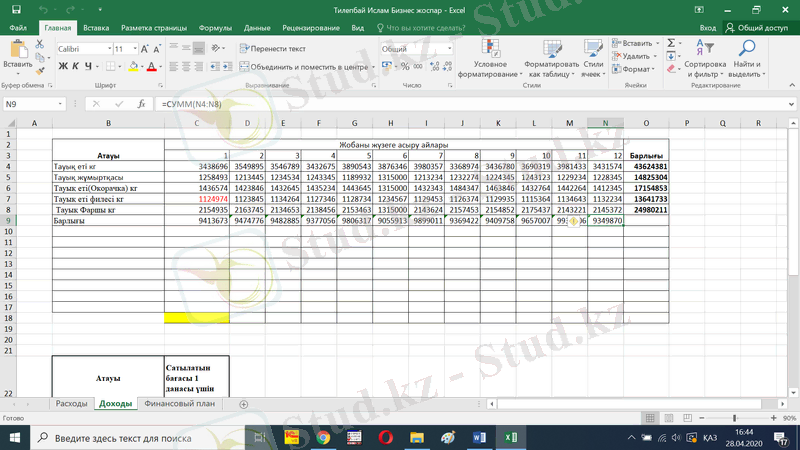
Task: Switch to the Расходы sheet tab
Action: 71,404
